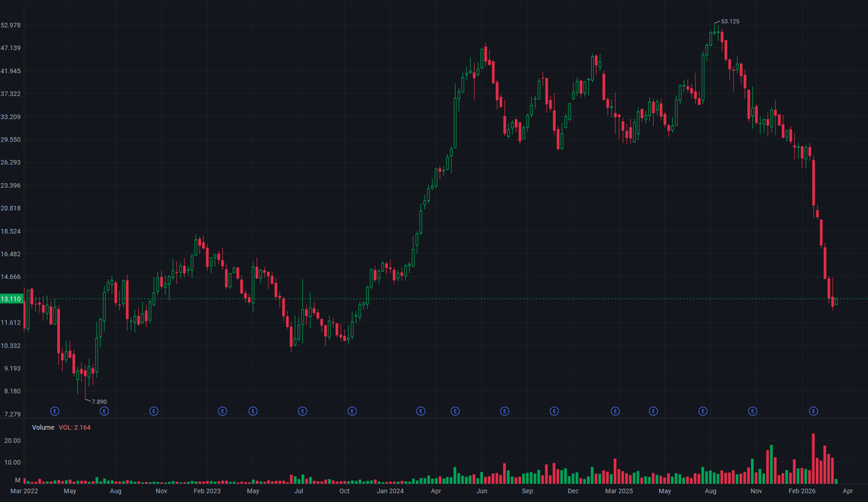Click the Feb 2023 date label
Image resolution: width=868 pixels, height=502 pixels.
click(208, 491)
